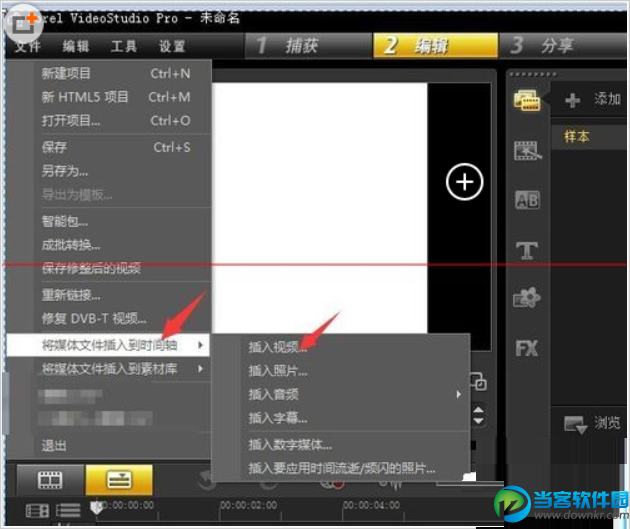Open the Graphic library icon
This screenshot has width=630, height=529.
point(527,298)
